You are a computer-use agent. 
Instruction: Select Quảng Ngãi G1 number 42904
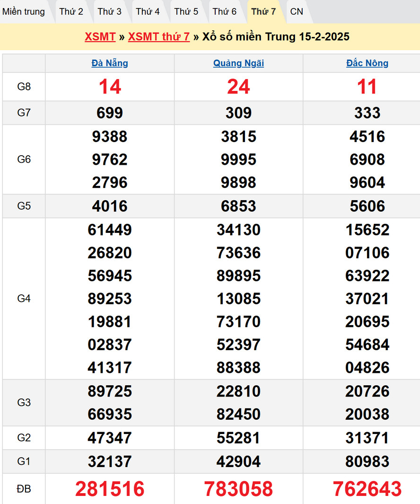click(238, 461)
